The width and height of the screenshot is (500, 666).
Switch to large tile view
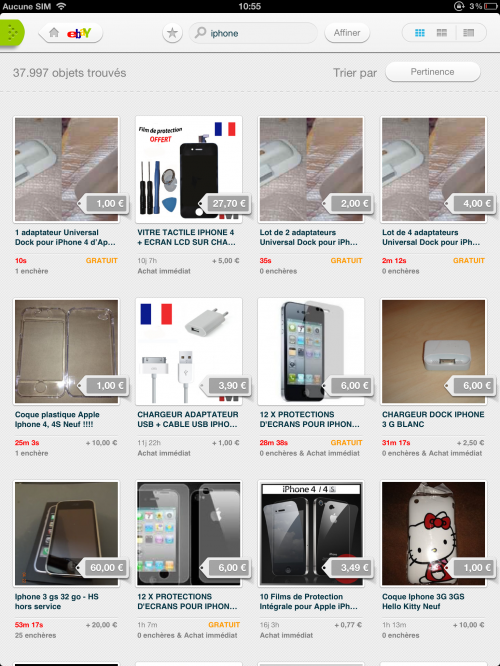tap(442, 33)
